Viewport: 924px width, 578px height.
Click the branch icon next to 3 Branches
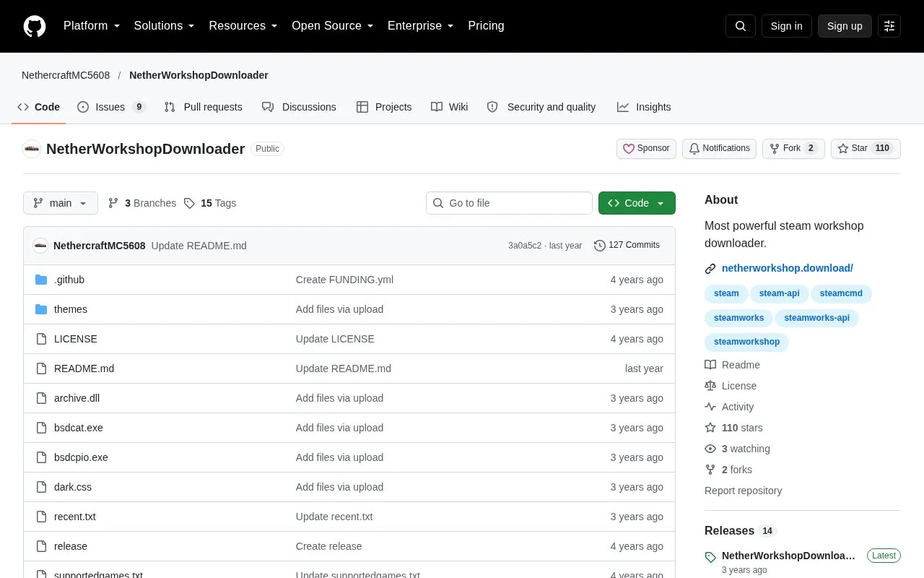click(x=113, y=203)
